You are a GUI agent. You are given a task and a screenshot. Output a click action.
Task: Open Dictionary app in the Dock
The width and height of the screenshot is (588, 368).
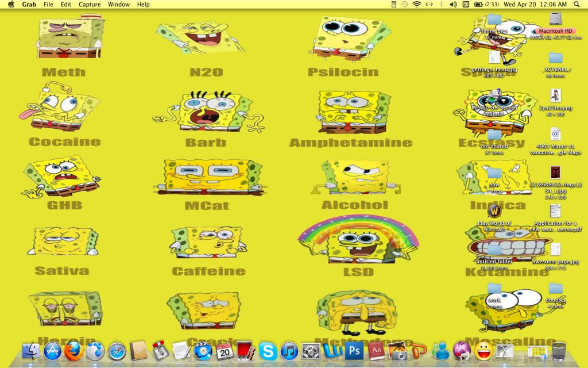[x=376, y=351]
